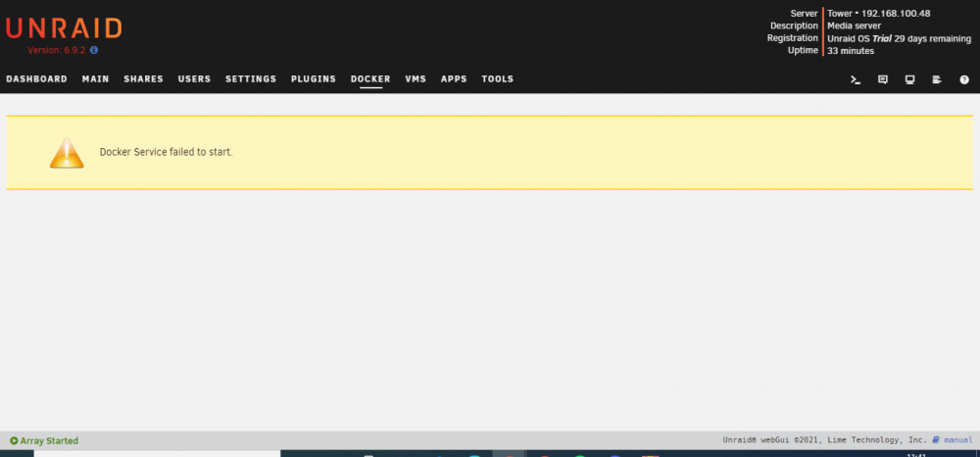Open the VMs page
This screenshot has width=980, height=457.
pos(416,79)
